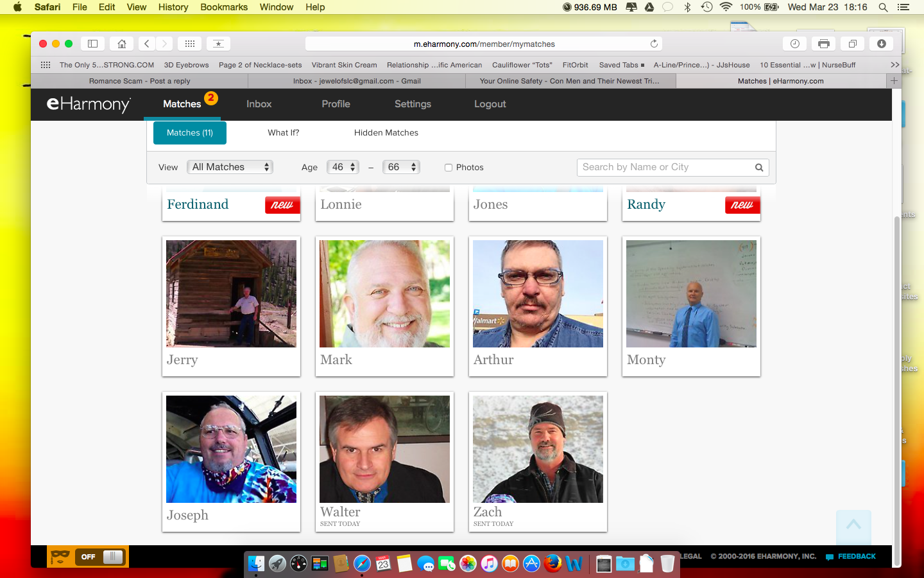Select the Matches (11) button
This screenshot has width=924, height=578.
point(190,133)
